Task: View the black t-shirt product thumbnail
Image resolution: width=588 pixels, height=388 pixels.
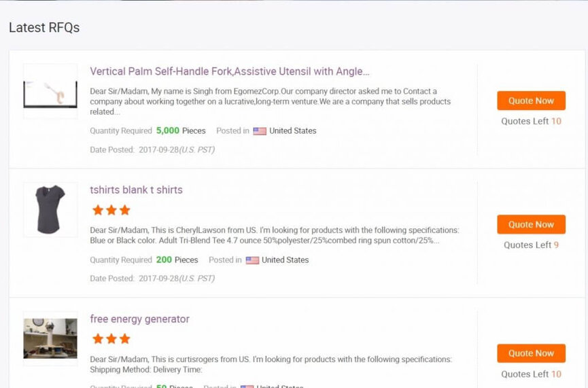Action: (50, 209)
